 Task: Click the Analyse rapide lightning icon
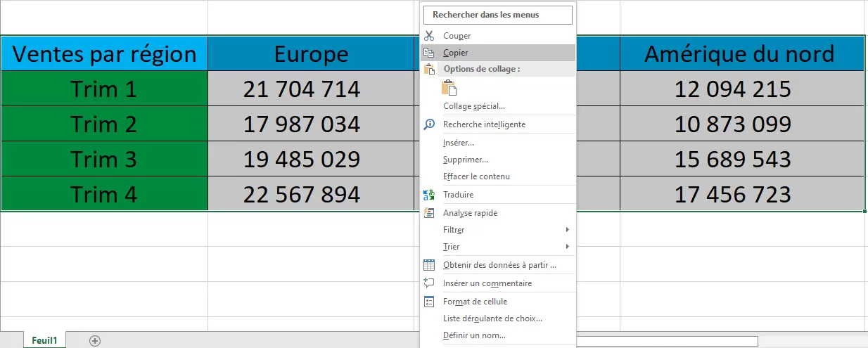429,213
